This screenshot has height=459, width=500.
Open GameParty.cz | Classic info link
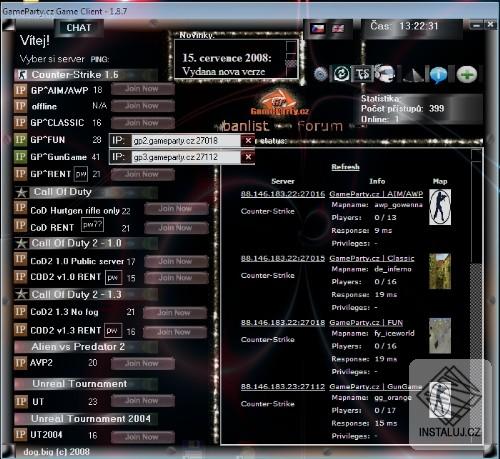pyautogui.click(x=372, y=258)
